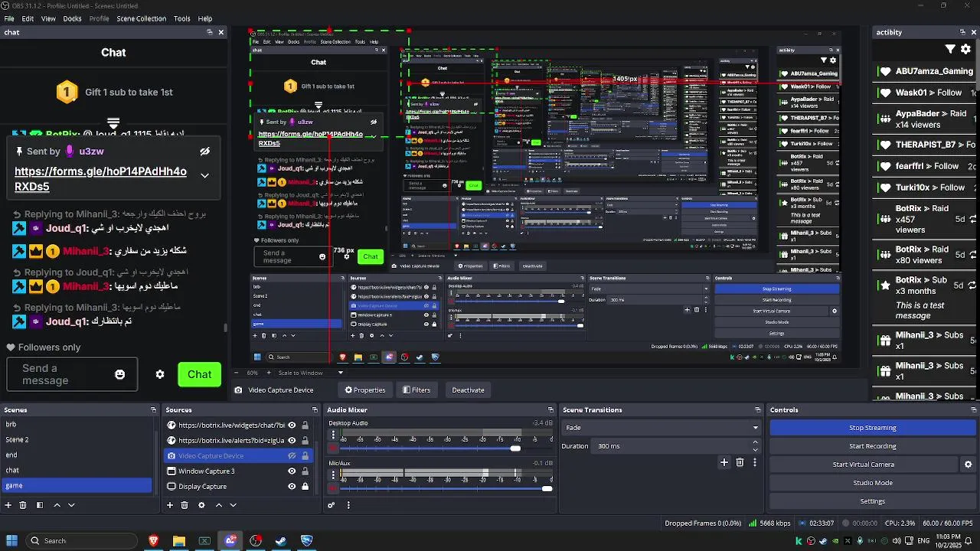The height and width of the screenshot is (551, 980).
Task: Click the Stop Streaming button
Action: pos(872,428)
